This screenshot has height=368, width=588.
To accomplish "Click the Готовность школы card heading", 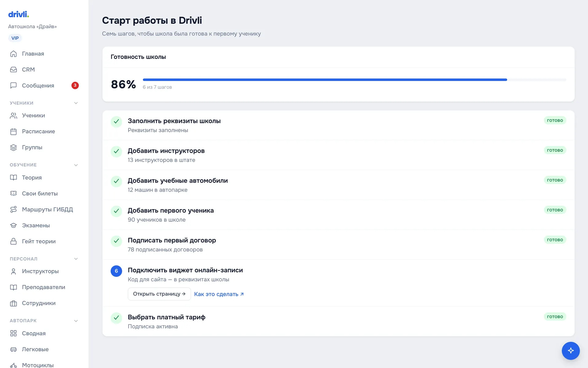I will point(138,57).
